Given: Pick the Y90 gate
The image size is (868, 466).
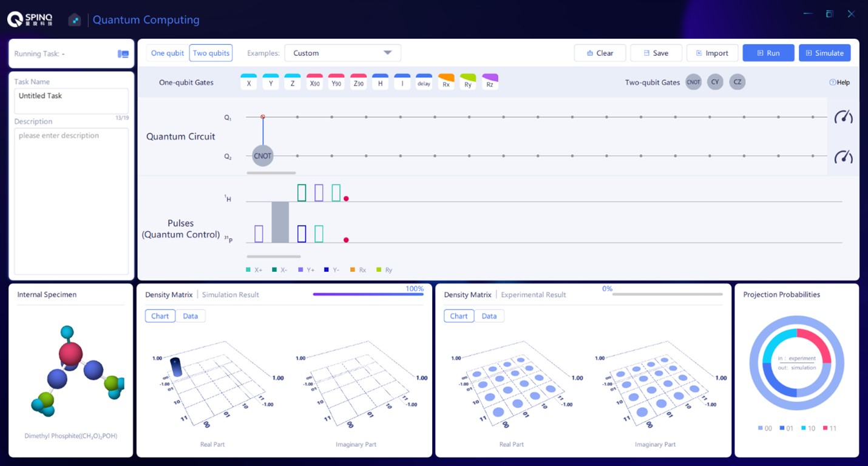Looking at the screenshot, I should click(336, 83).
